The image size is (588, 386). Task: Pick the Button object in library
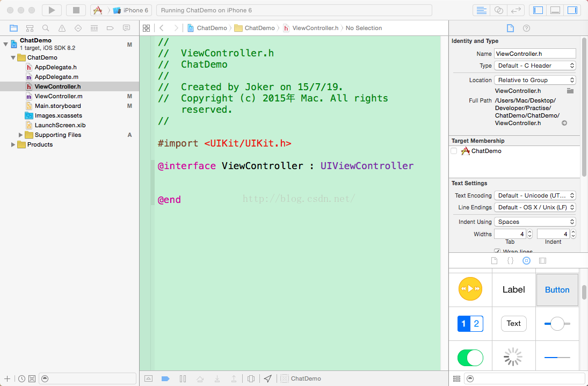[557, 290]
